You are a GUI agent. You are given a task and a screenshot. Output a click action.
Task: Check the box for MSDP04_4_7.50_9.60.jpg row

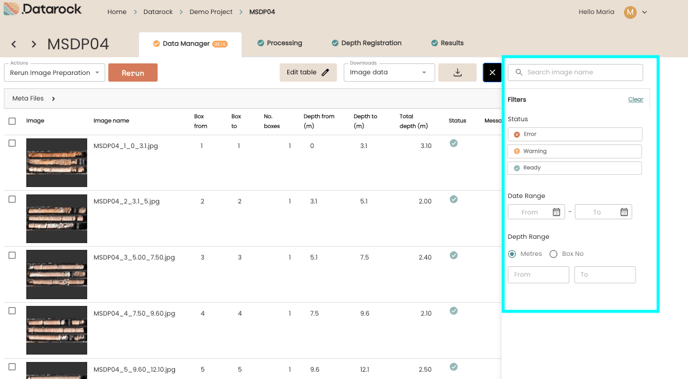(x=12, y=311)
